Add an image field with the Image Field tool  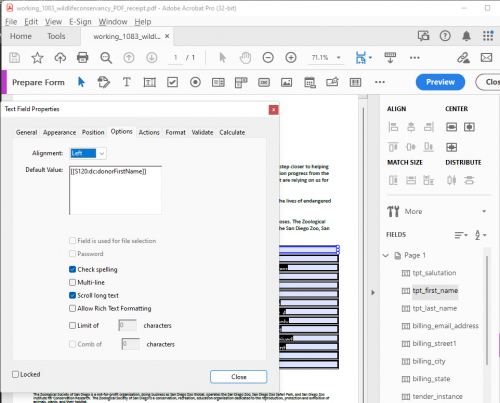pos(286,82)
